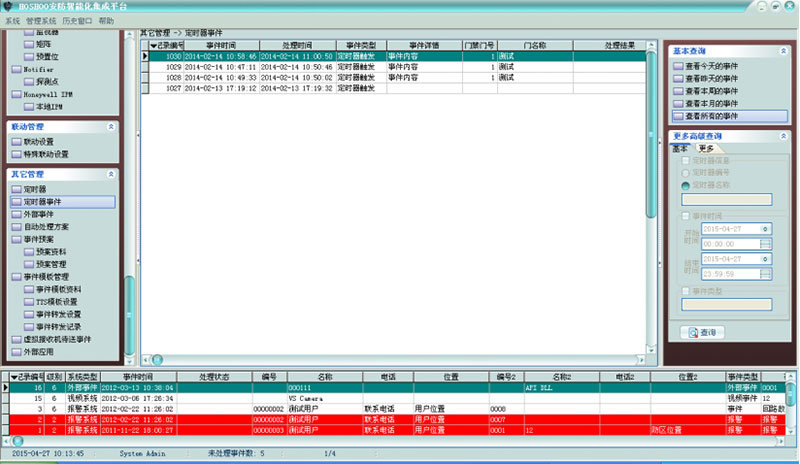Enable 事件时间 checkbox filter

685,216
